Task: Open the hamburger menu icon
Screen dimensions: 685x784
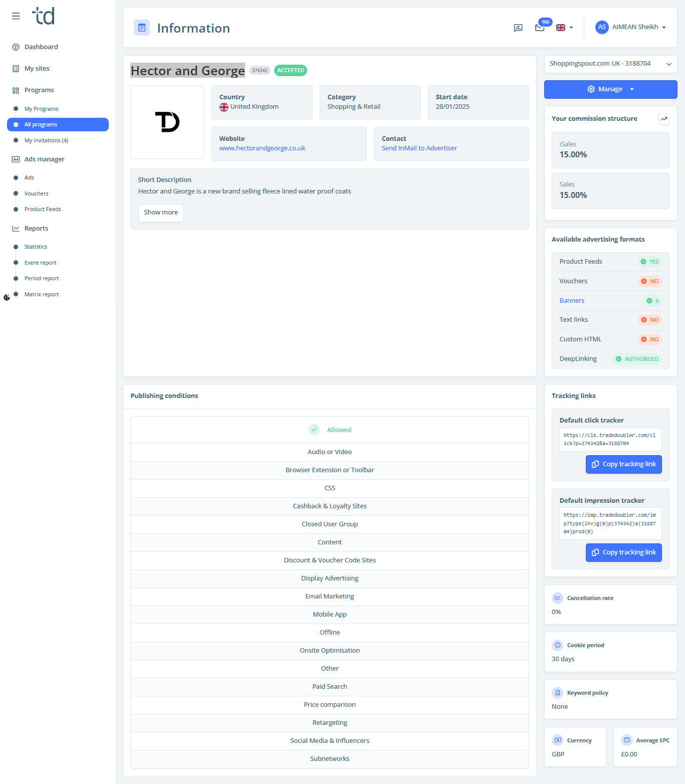Action: (x=16, y=16)
